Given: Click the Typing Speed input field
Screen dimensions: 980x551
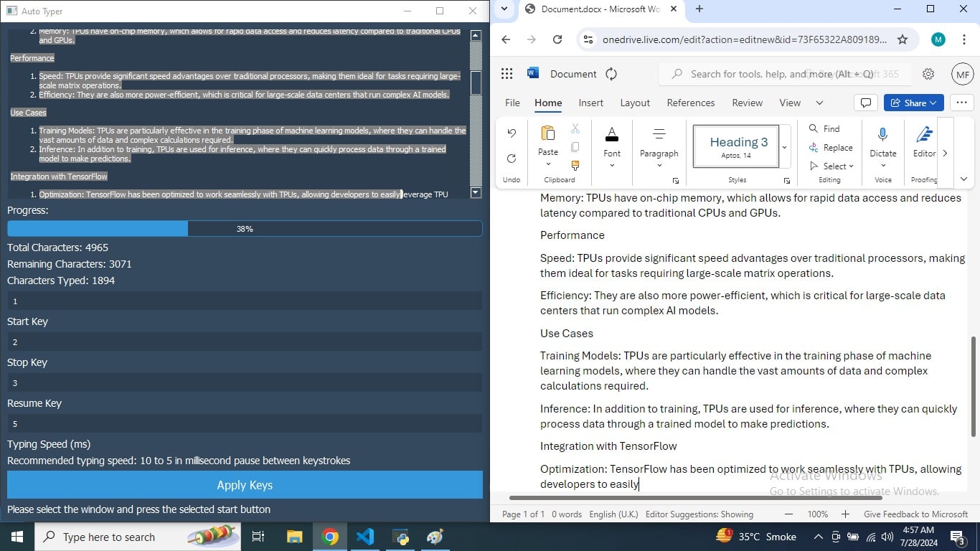Looking at the screenshot, I should (245, 424).
